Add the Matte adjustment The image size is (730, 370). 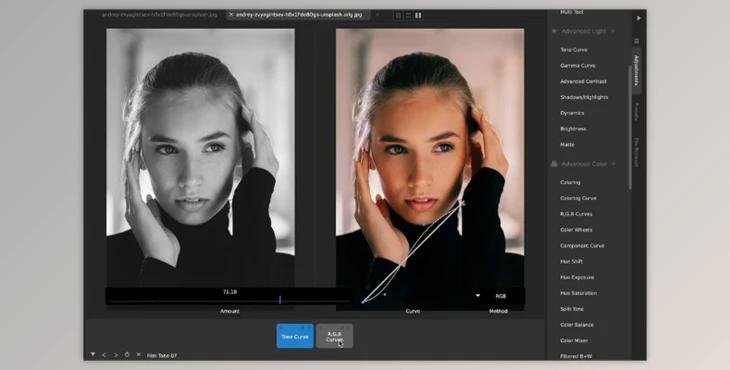coord(567,145)
